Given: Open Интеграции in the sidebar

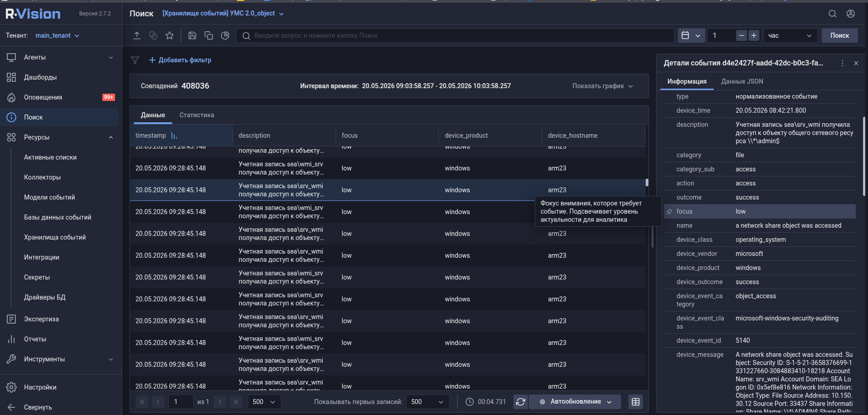Looking at the screenshot, I should [42, 257].
